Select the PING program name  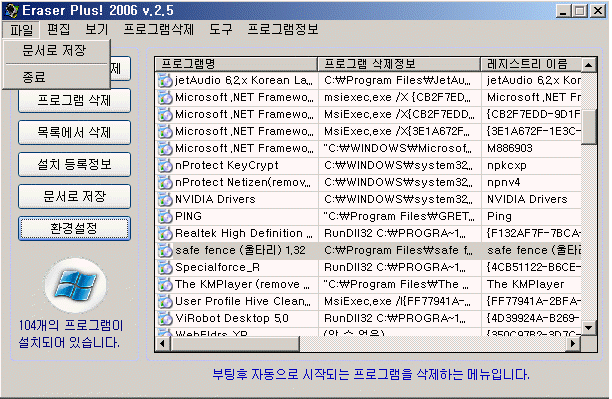pyautogui.click(x=189, y=216)
